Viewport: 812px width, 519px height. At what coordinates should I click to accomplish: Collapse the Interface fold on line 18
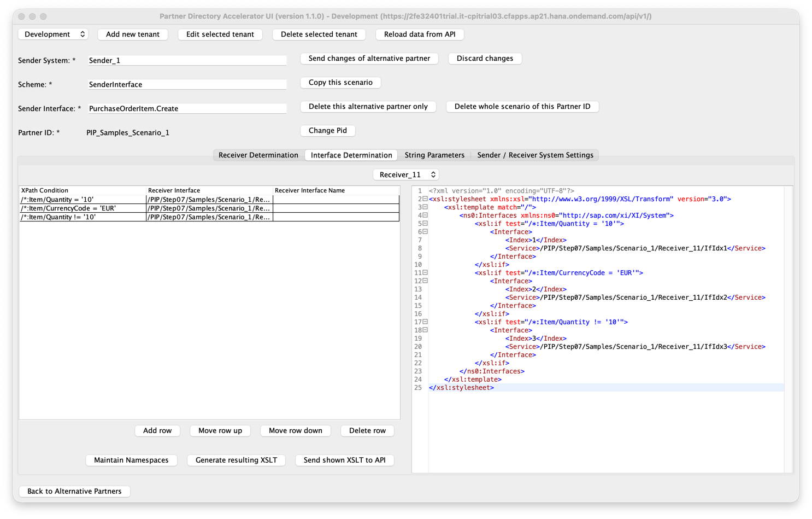click(x=425, y=330)
